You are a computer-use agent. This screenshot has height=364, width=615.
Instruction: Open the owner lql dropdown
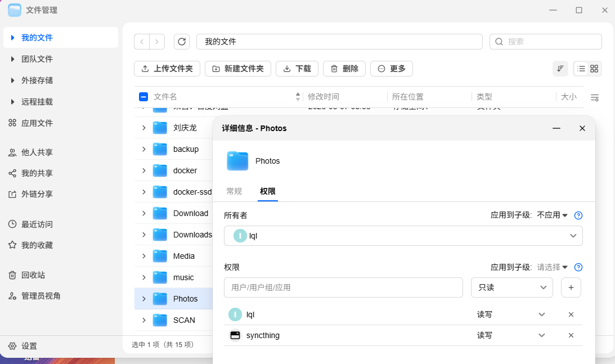tap(403, 236)
